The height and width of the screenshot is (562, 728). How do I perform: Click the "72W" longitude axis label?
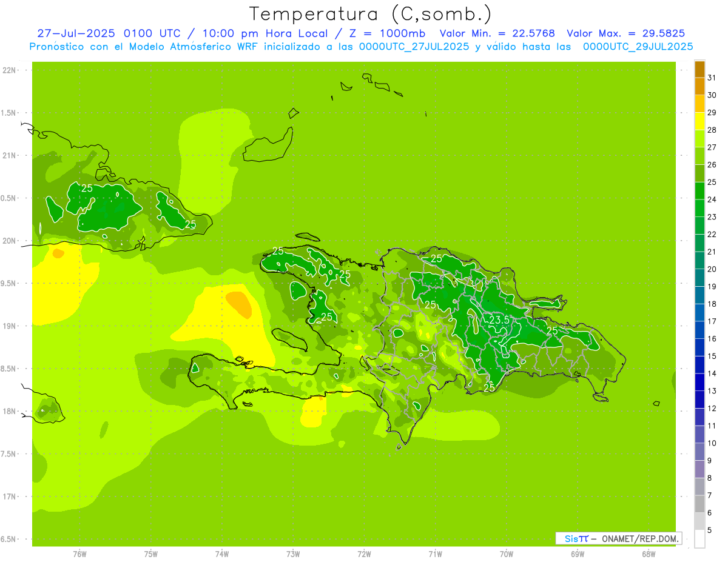(x=364, y=554)
